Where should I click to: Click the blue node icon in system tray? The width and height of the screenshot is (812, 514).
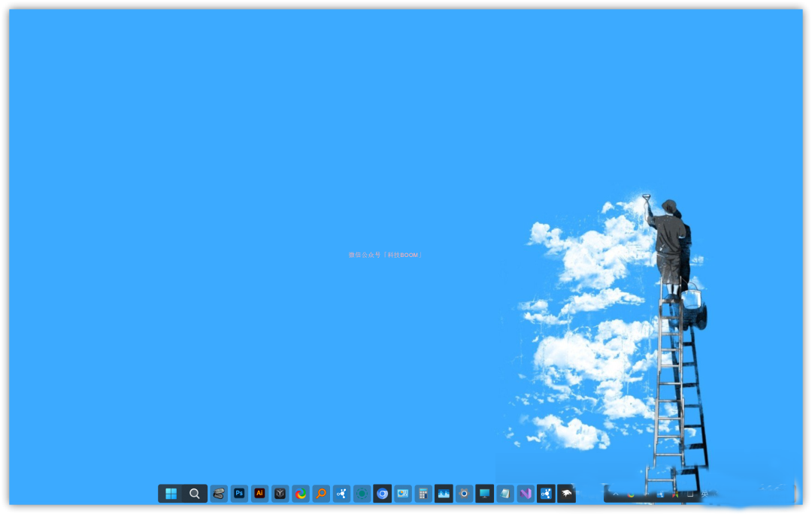point(660,495)
